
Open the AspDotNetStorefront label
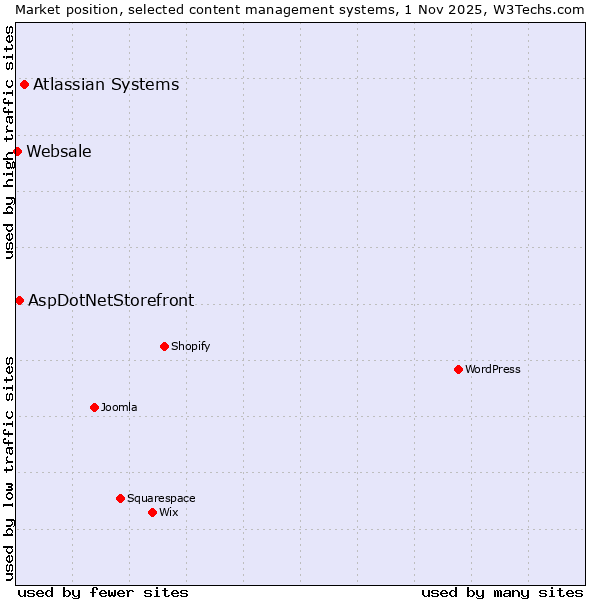click(x=111, y=300)
